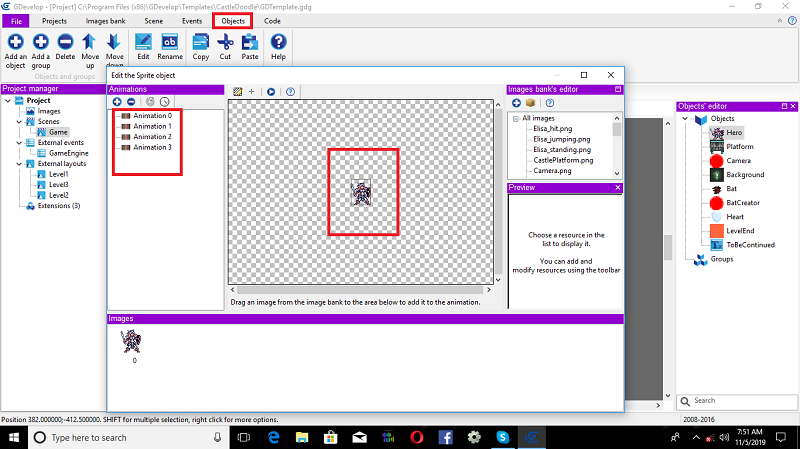Image resolution: width=800 pixels, height=449 pixels.
Task: Switch to the Scene ribbon tab
Action: click(x=154, y=21)
